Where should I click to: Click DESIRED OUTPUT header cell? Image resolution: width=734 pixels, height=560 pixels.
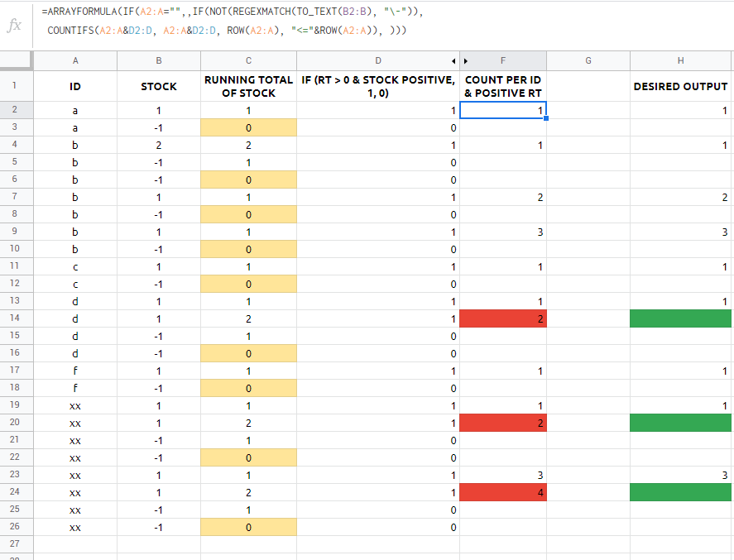[681, 86]
